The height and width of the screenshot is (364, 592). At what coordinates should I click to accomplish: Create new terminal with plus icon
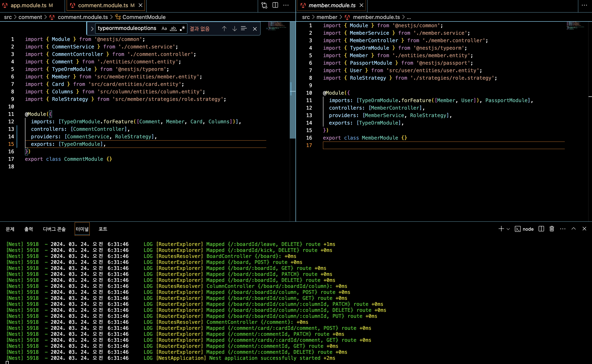point(501,229)
